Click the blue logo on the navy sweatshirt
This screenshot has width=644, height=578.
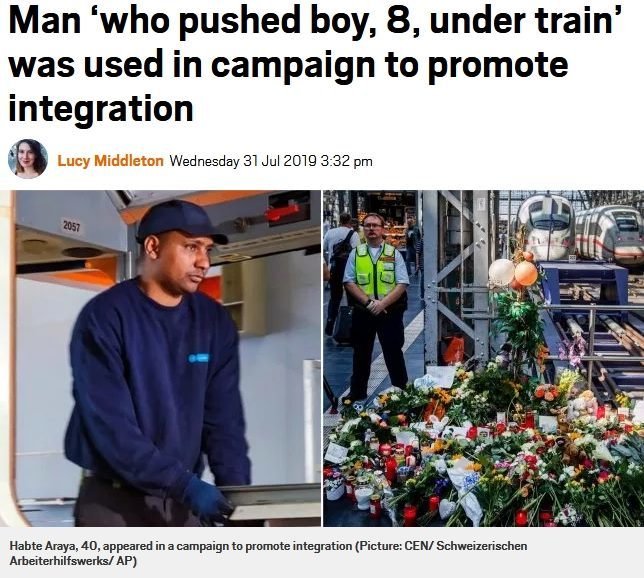tap(198, 358)
